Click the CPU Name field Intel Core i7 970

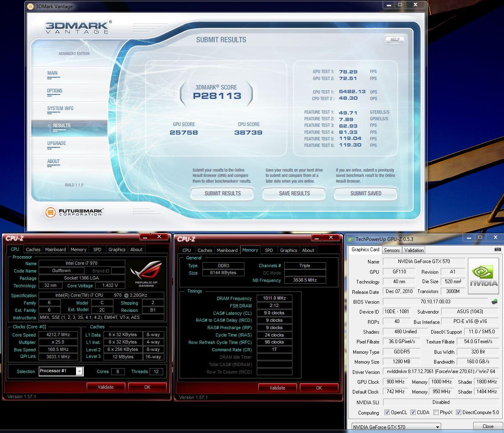tap(82, 263)
